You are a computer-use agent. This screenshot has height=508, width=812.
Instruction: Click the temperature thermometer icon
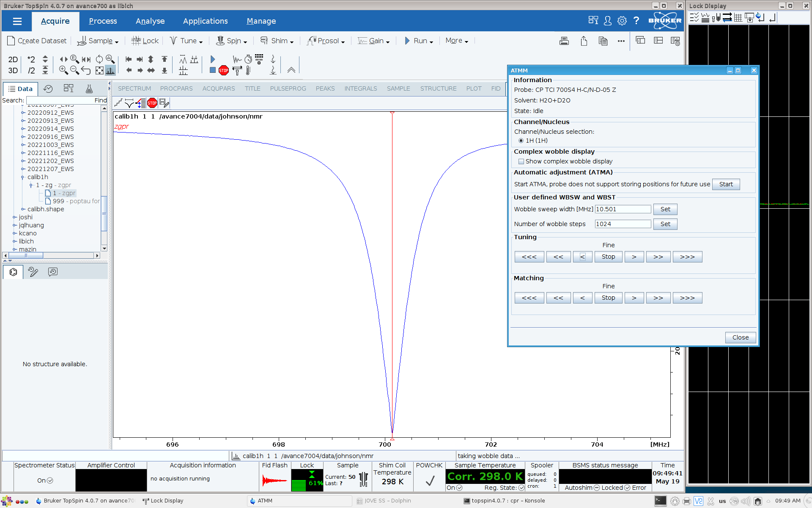[248, 71]
